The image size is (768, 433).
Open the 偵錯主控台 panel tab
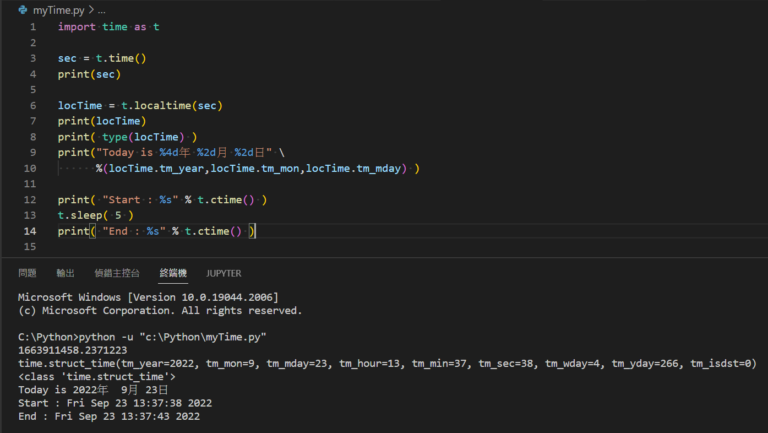[x=117, y=273]
